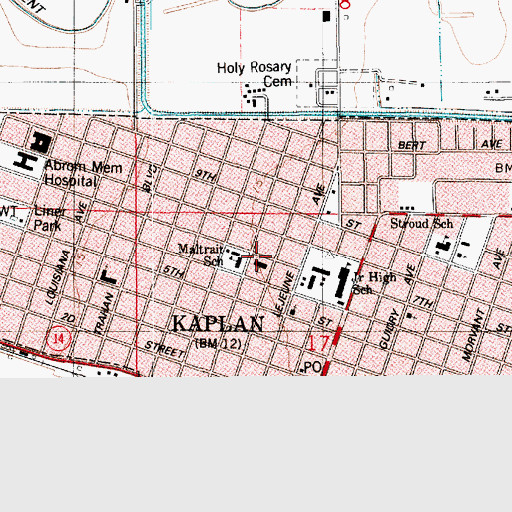Click the route 14 highway shield
Viewport: 512px width, 512px height.
59,339
